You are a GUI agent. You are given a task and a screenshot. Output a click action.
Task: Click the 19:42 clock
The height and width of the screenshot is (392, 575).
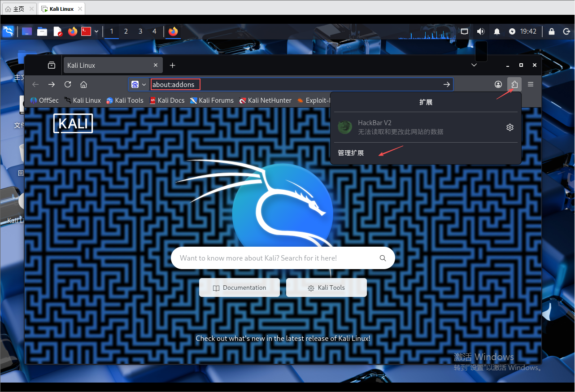tap(528, 31)
